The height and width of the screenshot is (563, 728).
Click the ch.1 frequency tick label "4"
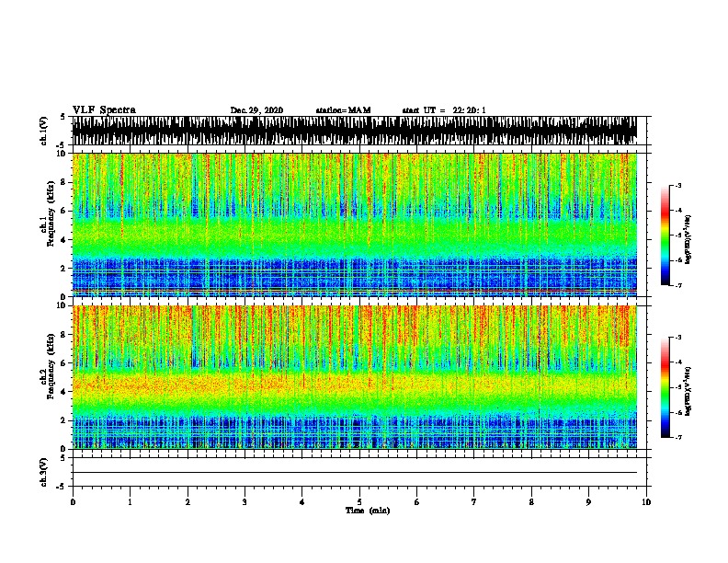click(x=63, y=240)
